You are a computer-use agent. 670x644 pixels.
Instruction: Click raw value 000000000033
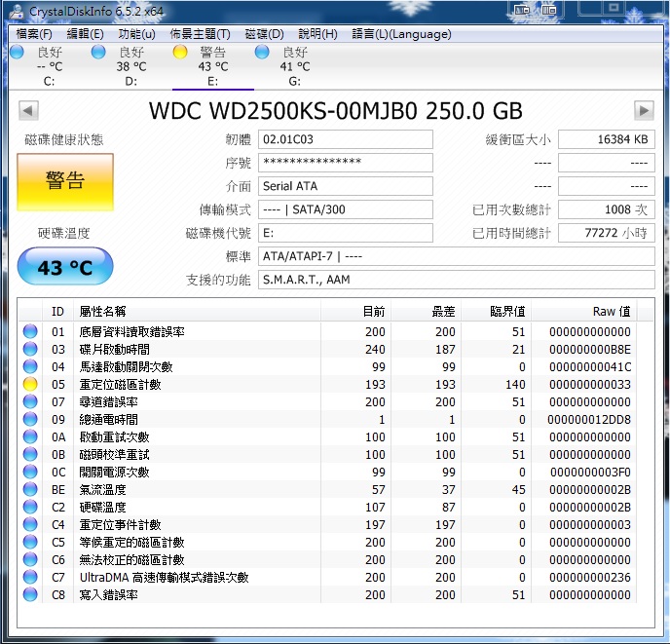(590, 385)
